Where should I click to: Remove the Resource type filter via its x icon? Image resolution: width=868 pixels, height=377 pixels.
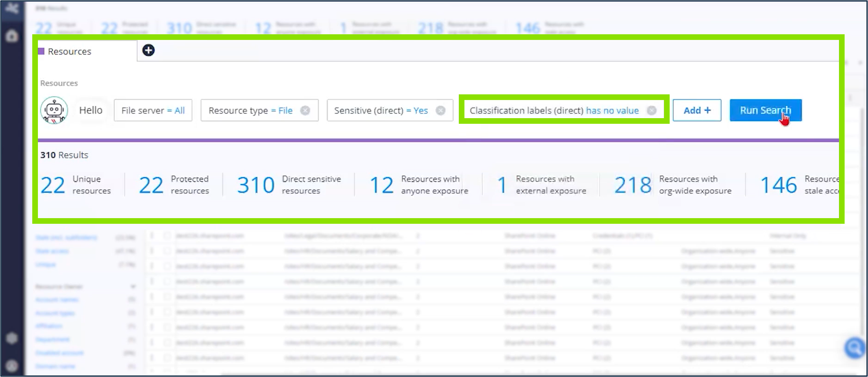point(305,110)
